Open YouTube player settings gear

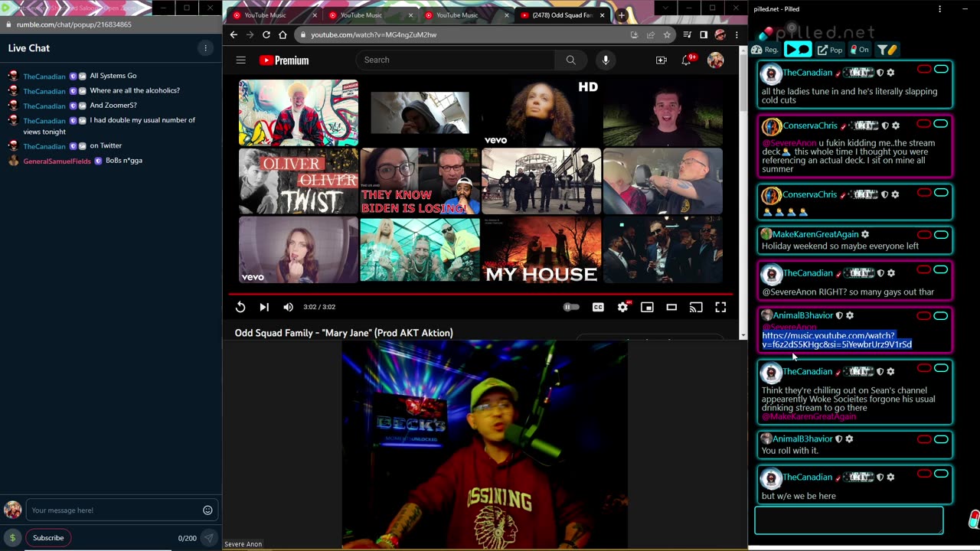click(x=622, y=307)
